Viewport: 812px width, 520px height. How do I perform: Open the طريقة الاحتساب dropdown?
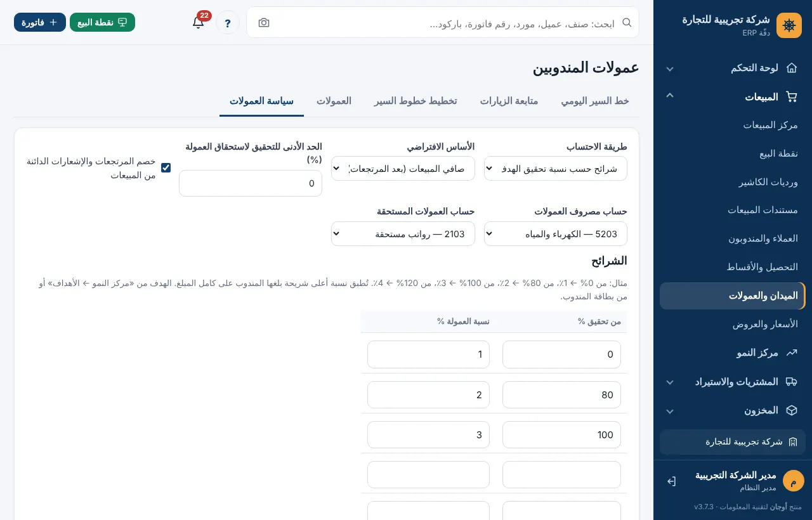556,169
